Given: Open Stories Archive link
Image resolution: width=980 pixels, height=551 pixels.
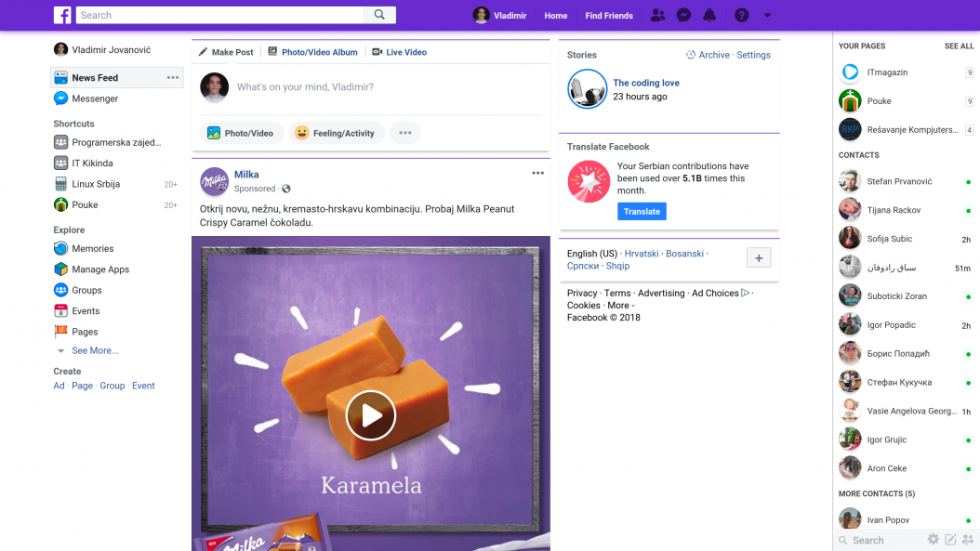Looking at the screenshot, I should tap(709, 55).
